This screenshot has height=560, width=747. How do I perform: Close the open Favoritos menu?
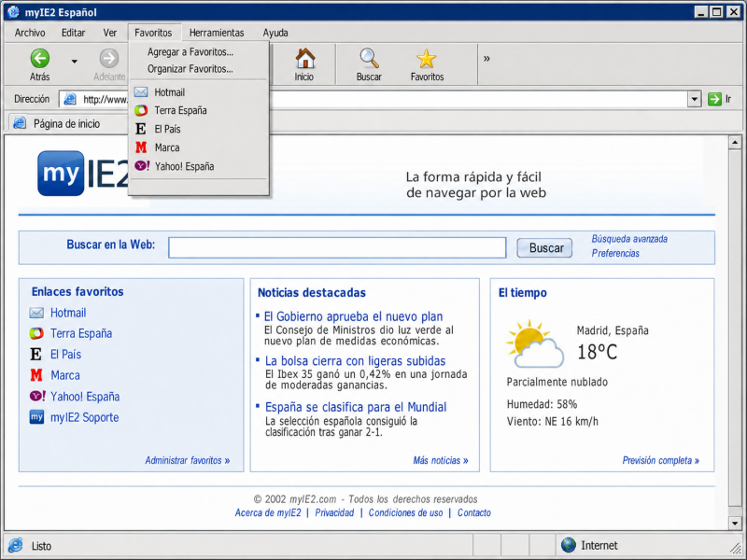pyautogui.click(x=153, y=33)
